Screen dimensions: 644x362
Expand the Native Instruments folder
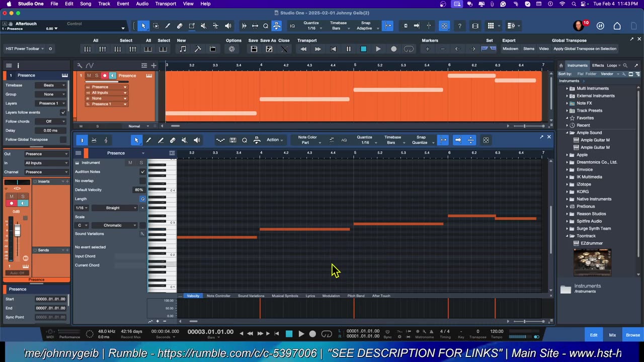[567, 199]
